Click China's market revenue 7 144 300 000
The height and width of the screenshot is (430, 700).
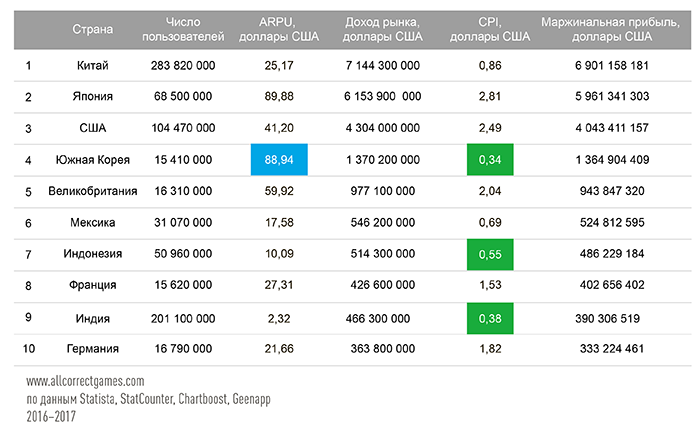point(383,66)
